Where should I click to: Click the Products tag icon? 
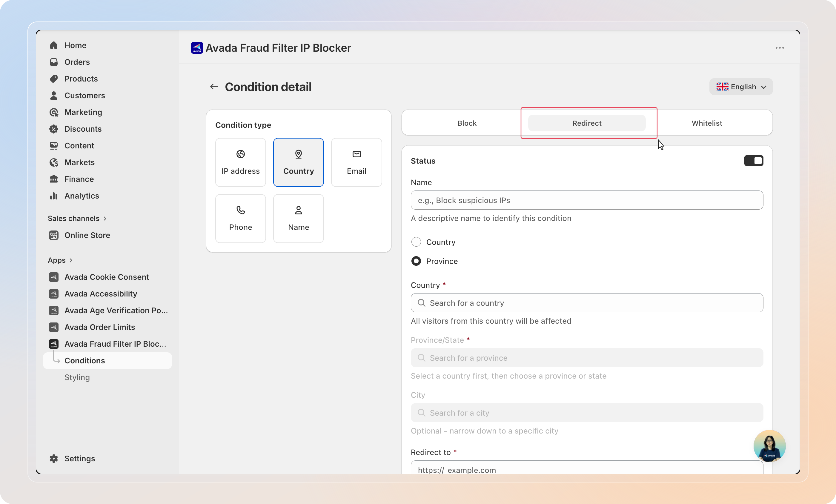(x=54, y=79)
